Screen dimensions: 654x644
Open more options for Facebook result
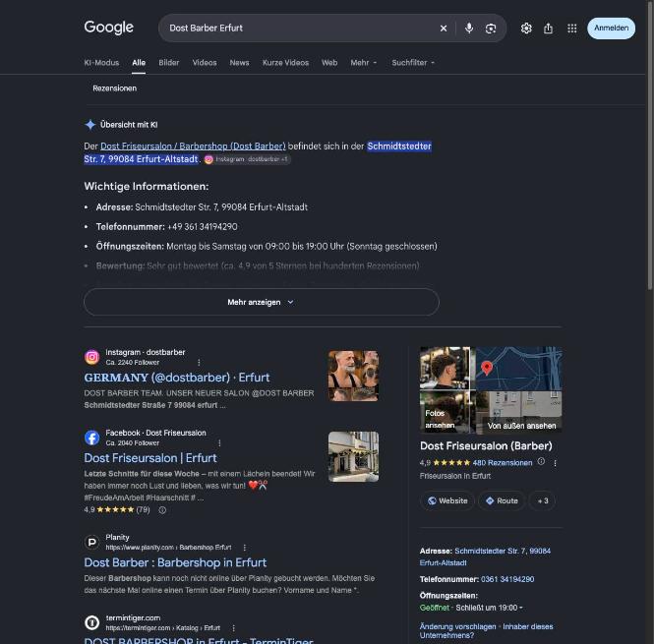coord(219,443)
